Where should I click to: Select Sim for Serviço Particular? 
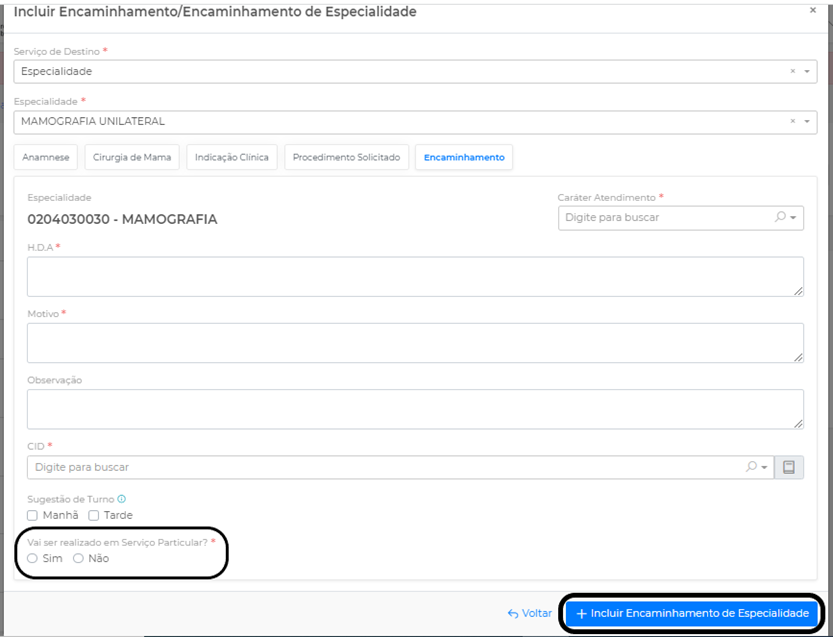click(33, 559)
